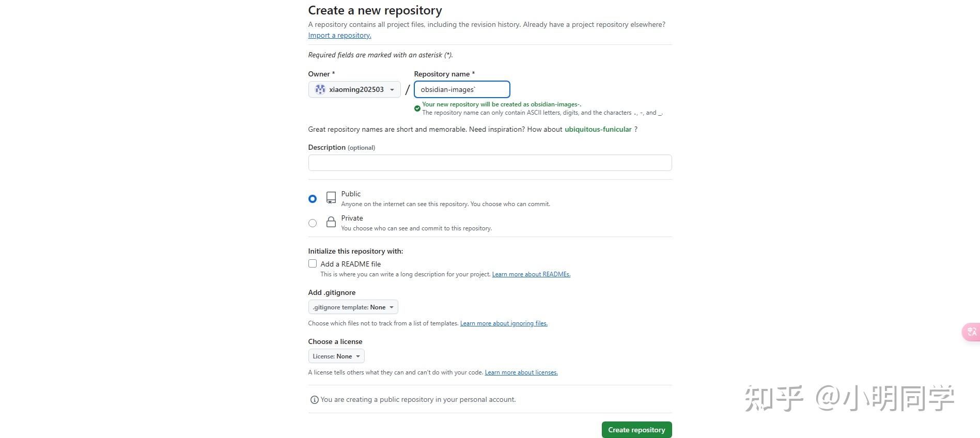
Task: Enable the Add a README file checkbox
Action: (x=313, y=264)
